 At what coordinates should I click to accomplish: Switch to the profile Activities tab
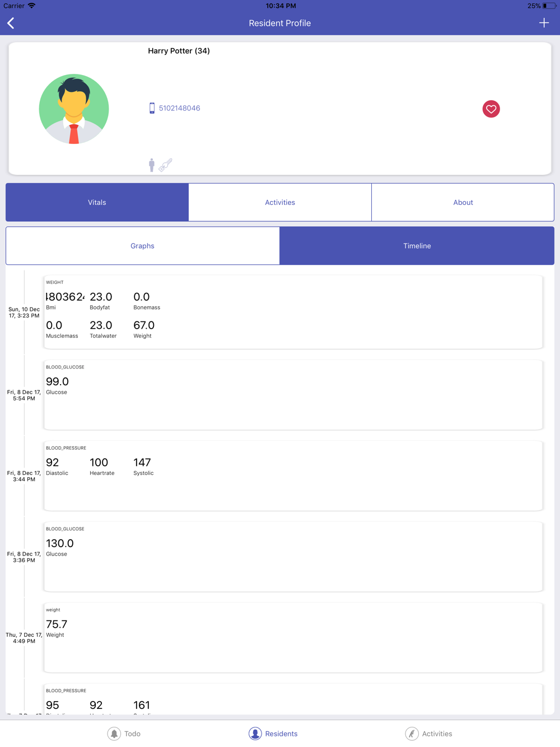280,202
